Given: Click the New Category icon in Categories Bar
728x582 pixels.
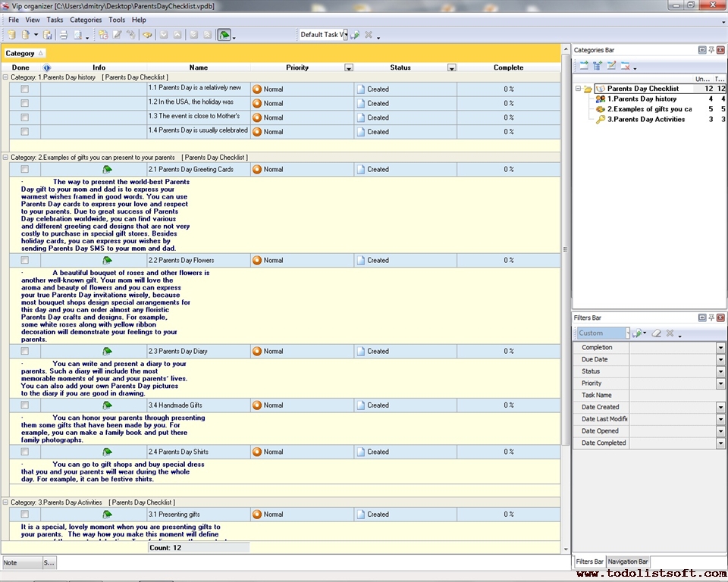Looking at the screenshot, I should (584, 66).
